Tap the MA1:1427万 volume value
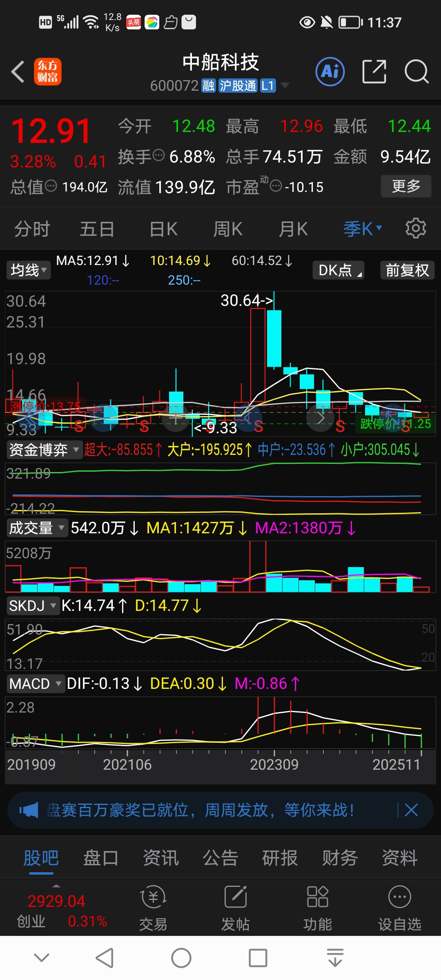This screenshot has width=441, height=980. [x=197, y=528]
